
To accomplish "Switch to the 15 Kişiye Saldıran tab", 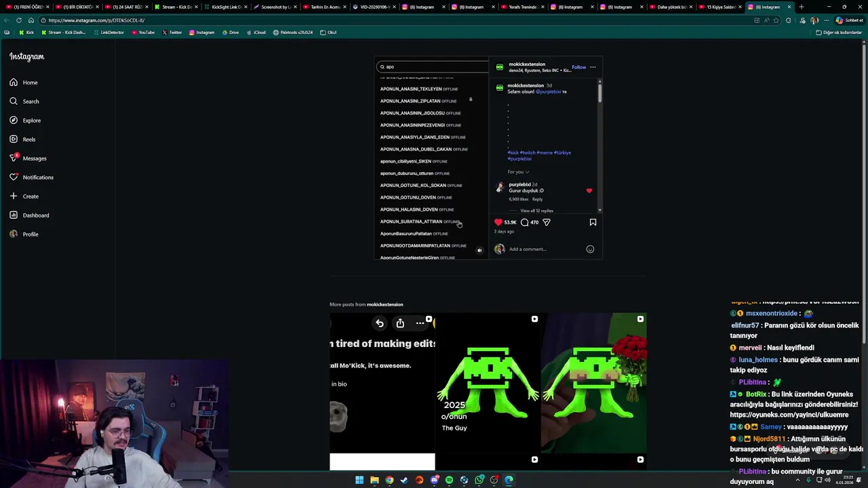I will tap(721, 7).
